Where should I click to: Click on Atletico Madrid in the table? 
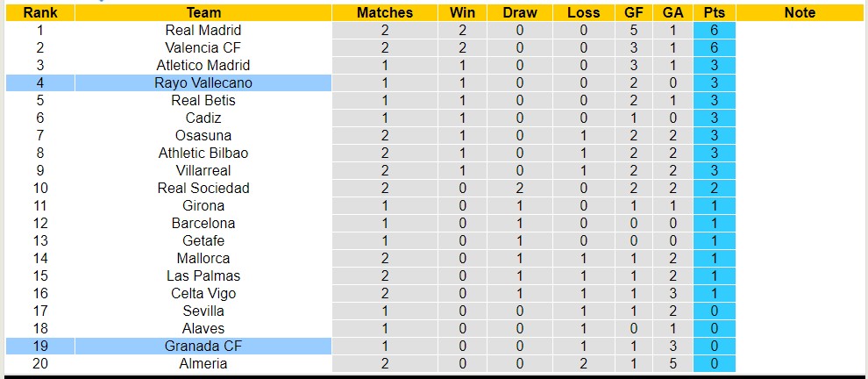click(x=203, y=65)
